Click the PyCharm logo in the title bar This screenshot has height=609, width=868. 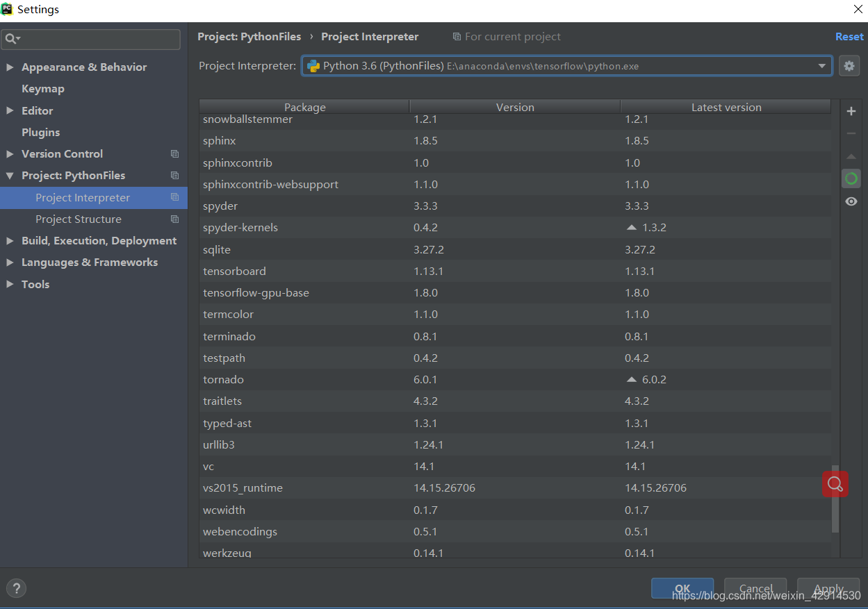pos(7,9)
